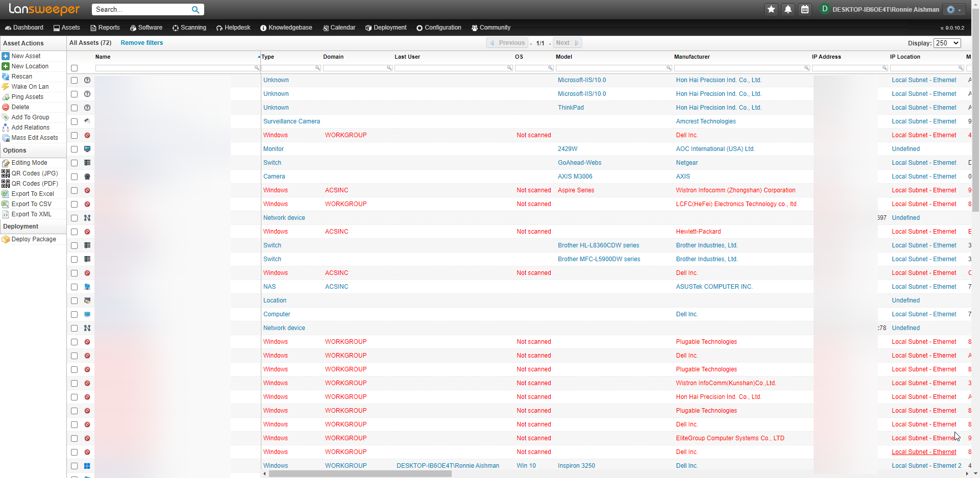Screen dimensions: 980x478
Task: Check the NAS row checkbox
Action: 74,287
